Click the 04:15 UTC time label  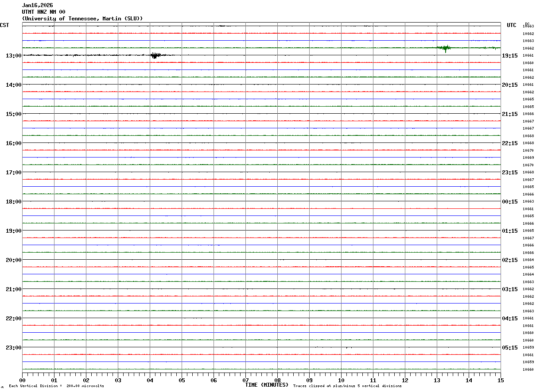[510, 319]
